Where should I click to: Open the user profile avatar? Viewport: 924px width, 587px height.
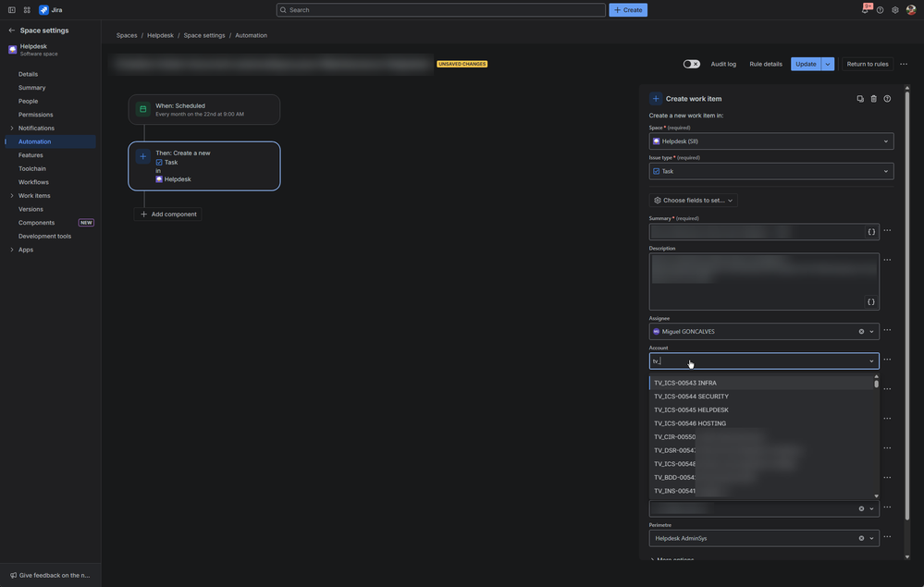911,10
